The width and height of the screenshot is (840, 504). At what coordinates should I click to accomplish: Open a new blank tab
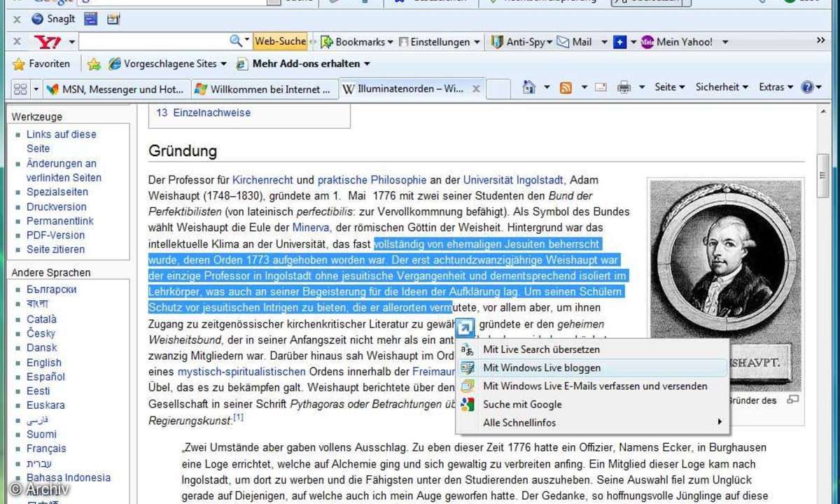click(498, 89)
